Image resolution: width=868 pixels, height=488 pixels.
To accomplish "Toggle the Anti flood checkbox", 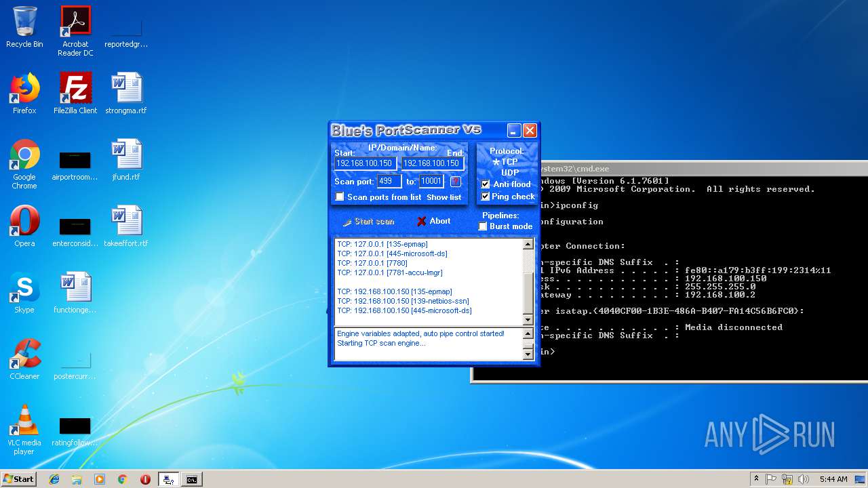I will coord(486,184).
